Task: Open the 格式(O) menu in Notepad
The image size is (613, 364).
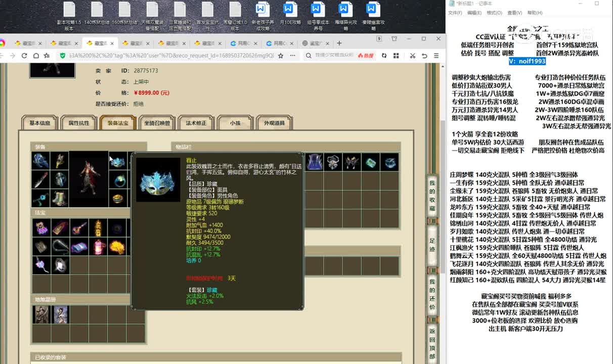Action: click(x=494, y=13)
